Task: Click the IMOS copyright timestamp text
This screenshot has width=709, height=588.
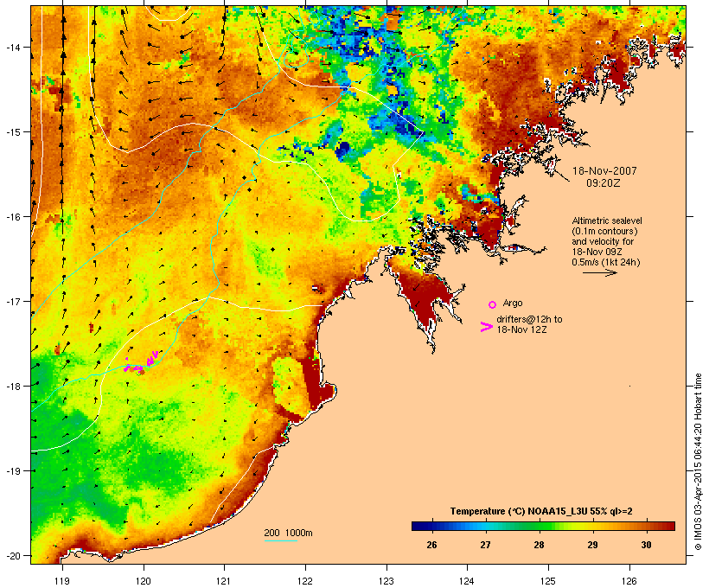Action: coord(698,462)
